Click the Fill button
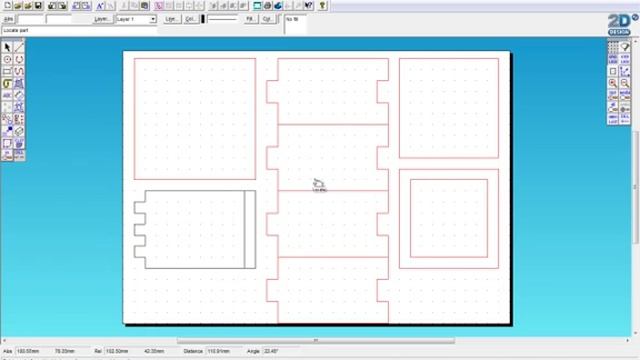The image size is (640, 360). point(250,19)
